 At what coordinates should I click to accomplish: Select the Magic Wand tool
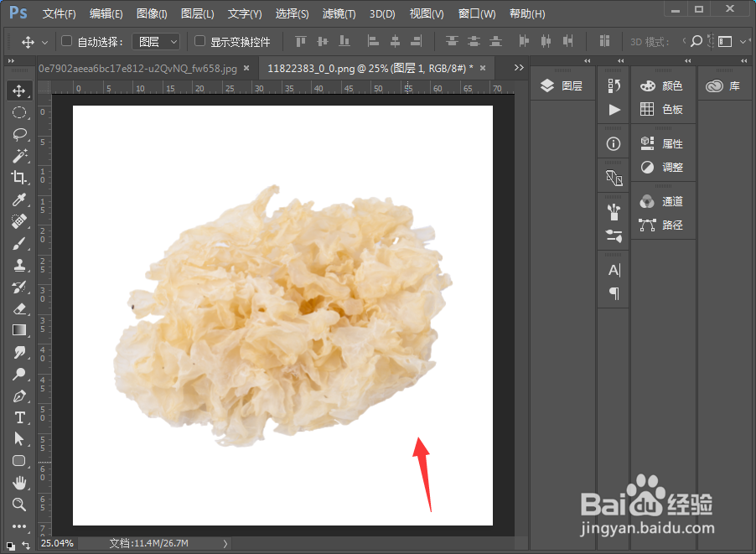19,156
